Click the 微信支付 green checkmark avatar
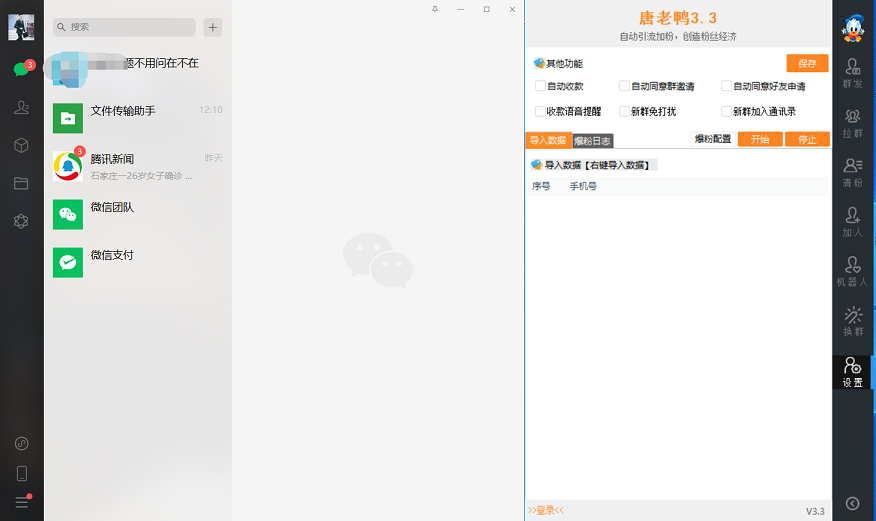Viewport: 876px width, 521px height. click(68, 262)
